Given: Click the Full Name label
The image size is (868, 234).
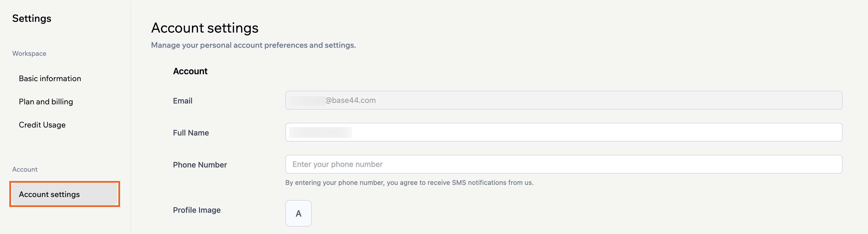Looking at the screenshot, I should [191, 133].
